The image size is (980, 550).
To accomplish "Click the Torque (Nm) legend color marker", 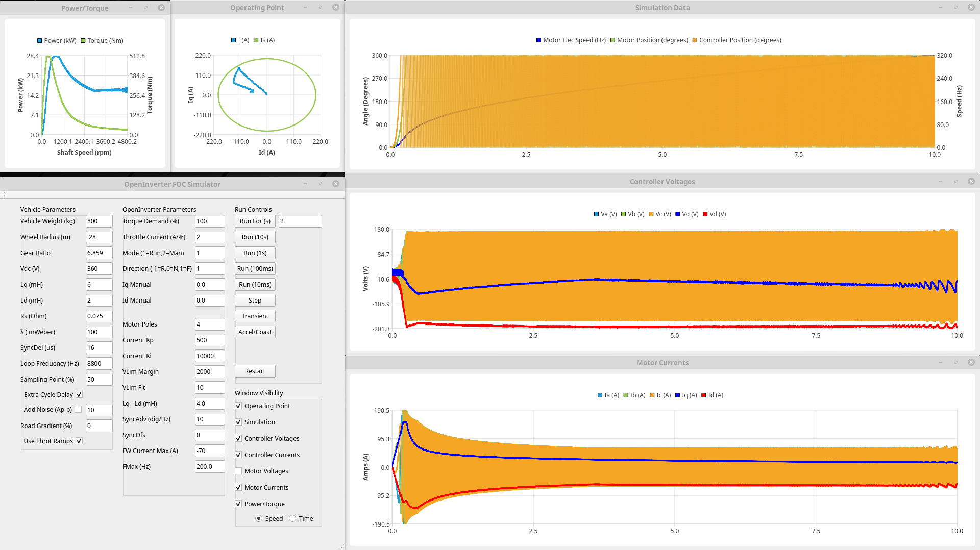I will coord(83,41).
